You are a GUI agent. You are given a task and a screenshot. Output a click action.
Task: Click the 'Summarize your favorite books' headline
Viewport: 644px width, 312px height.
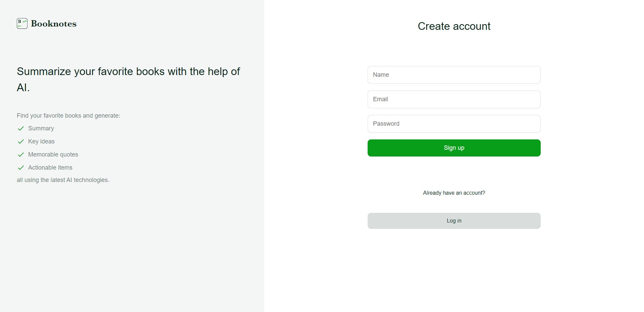(x=128, y=79)
